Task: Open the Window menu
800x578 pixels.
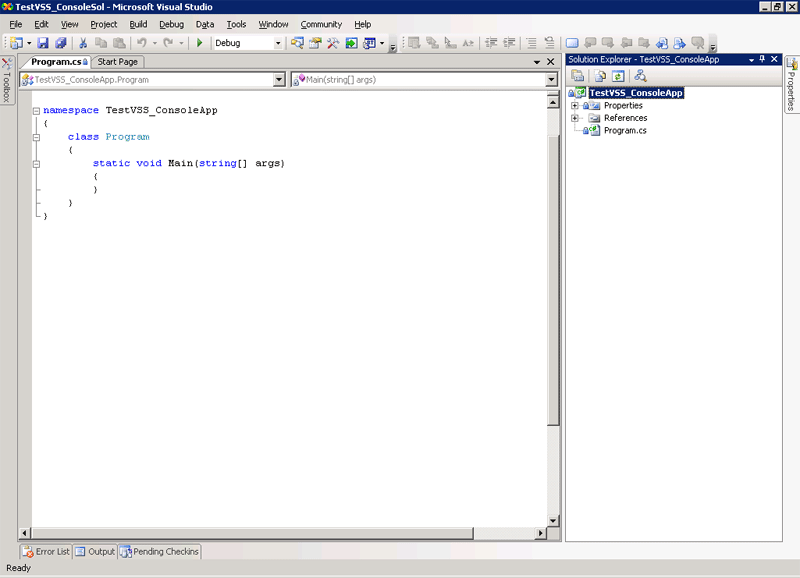Action: (273, 24)
